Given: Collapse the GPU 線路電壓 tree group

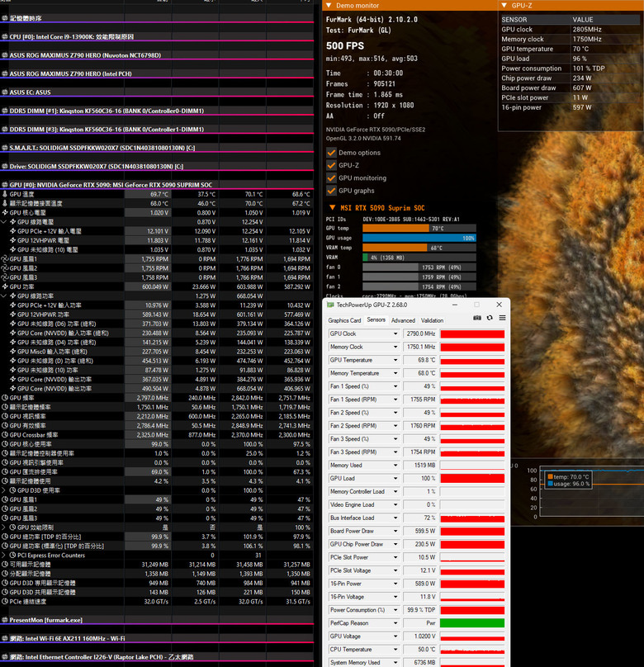Looking at the screenshot, I should (x=4, y=222).
